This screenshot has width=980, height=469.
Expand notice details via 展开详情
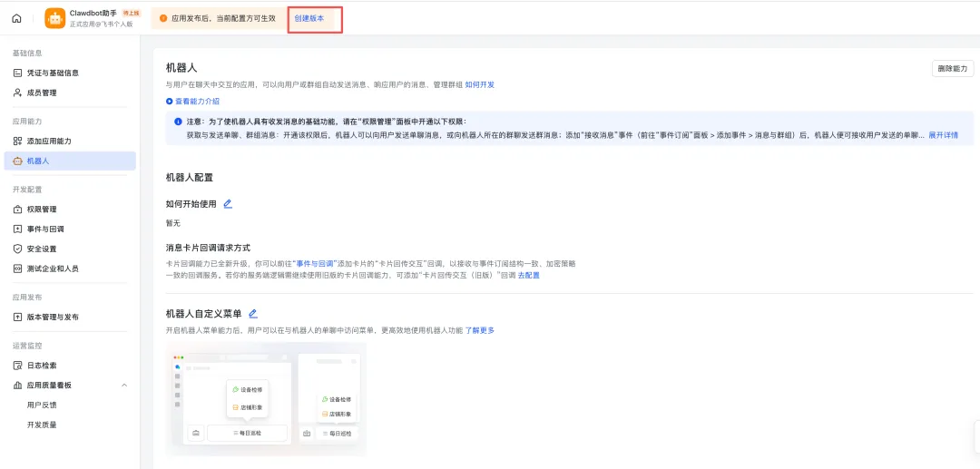tap(943, 135)
